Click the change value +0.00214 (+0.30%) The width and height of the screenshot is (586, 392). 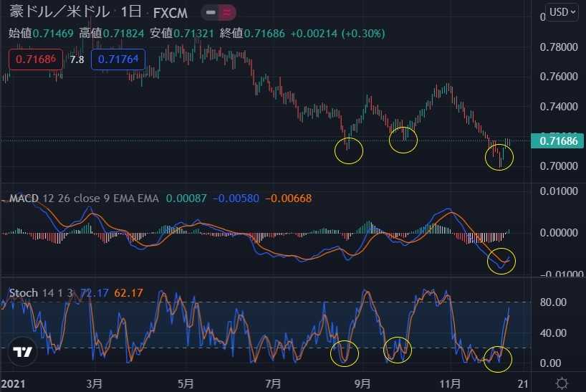337,34
